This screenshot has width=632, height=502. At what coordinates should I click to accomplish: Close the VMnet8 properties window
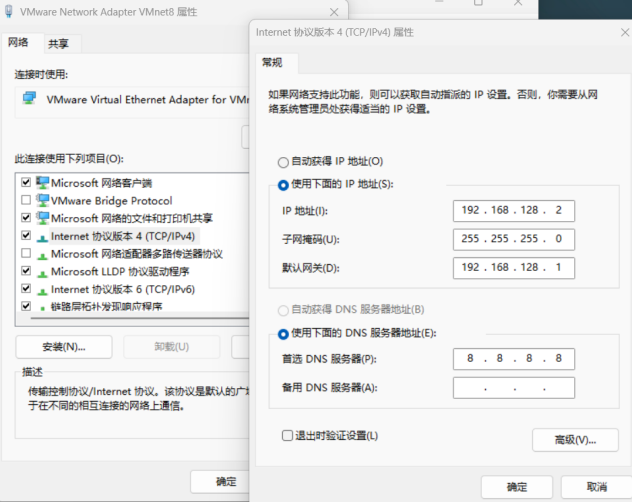point(334,12)
